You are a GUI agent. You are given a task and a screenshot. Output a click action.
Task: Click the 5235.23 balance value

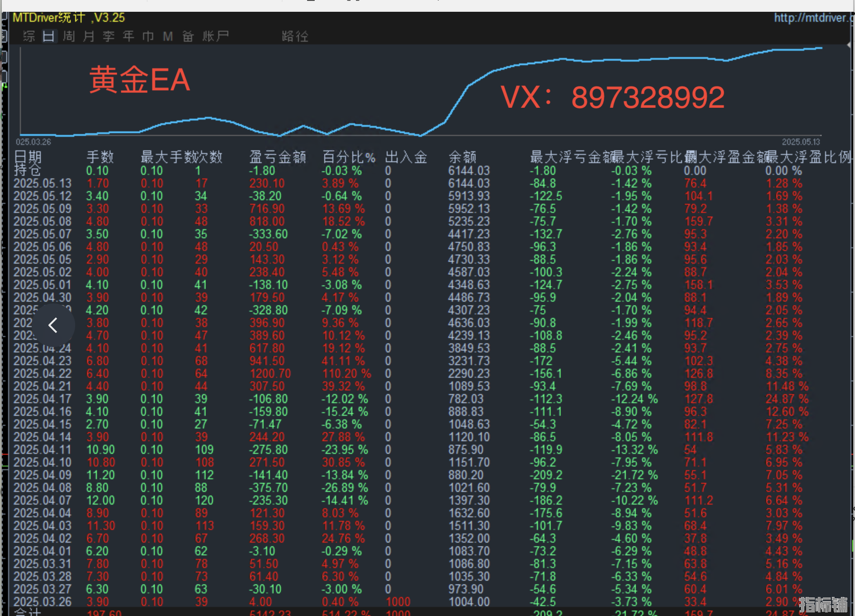(469, 221)
